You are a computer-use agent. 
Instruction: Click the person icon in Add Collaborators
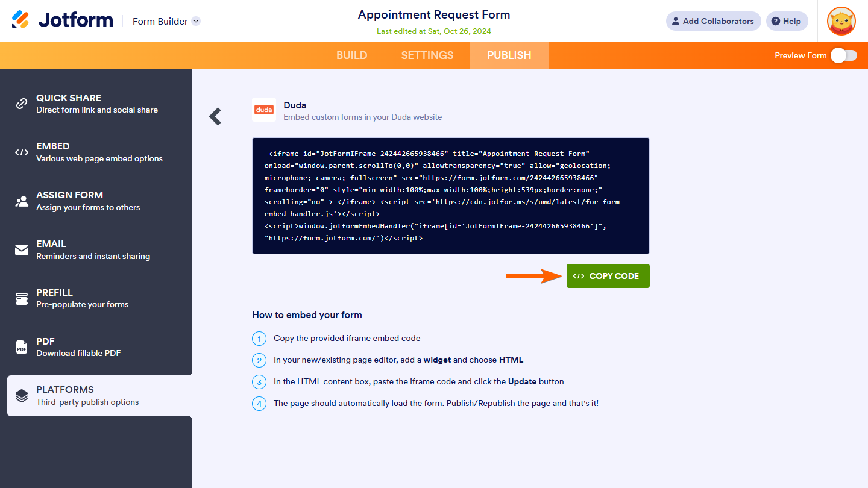[x=676, y=21]
